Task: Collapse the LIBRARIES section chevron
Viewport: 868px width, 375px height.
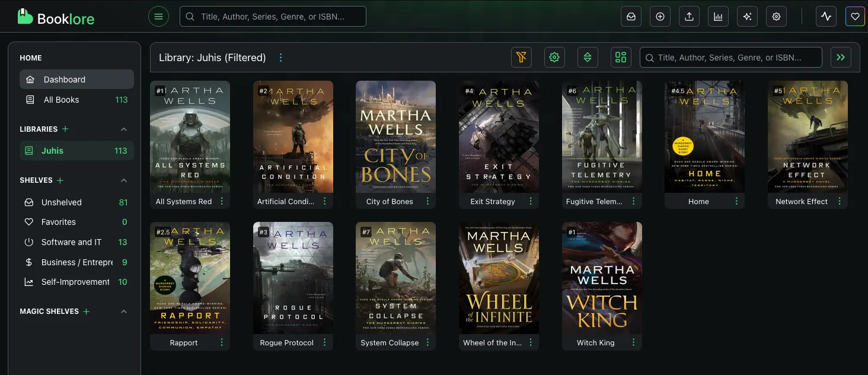Action: click(x=124, y=129)
